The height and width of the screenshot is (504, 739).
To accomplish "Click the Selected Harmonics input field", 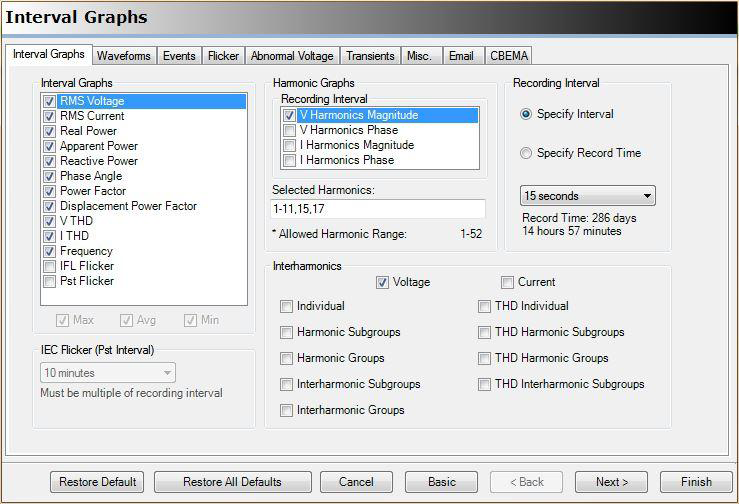I will pyautogui.click(x=378, y=208).
